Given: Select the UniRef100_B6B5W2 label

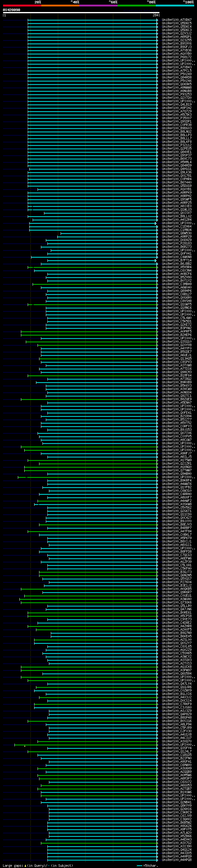Looking at the screenshot, I should click(x=176, y=822).
